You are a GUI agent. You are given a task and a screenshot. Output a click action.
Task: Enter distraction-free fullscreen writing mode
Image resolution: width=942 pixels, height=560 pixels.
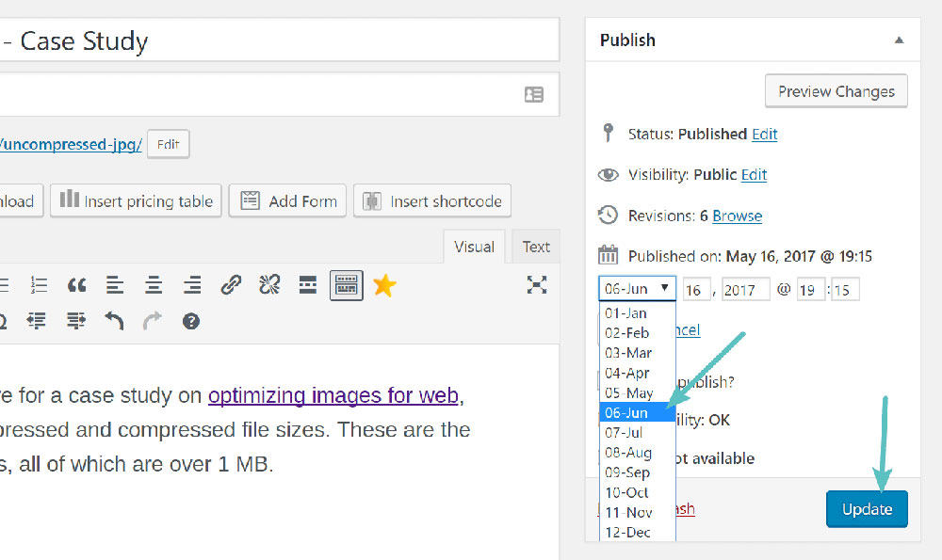click(x=537, y=285)
